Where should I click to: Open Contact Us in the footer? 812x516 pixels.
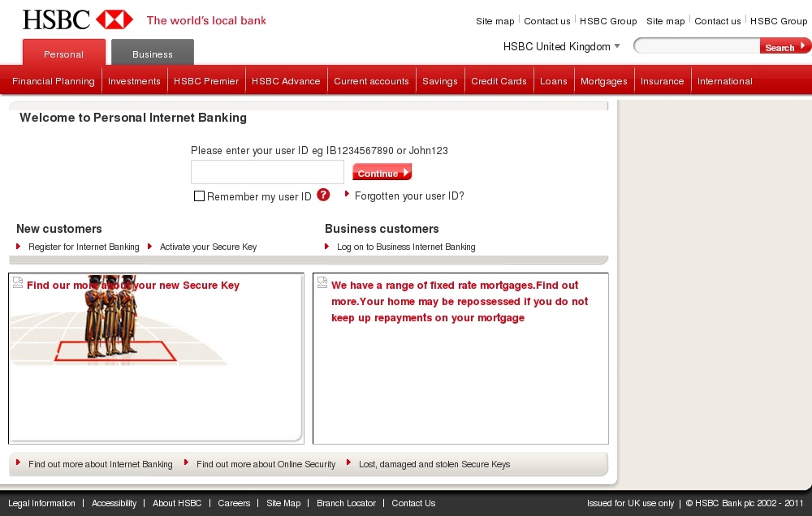(x=413, y=503)
